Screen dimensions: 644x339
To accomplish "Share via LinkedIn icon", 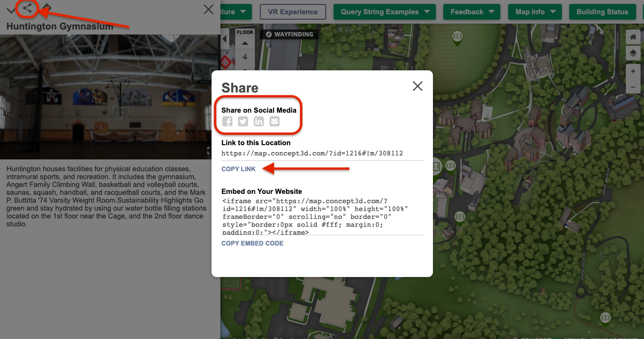I will click(x=259, y=121).
